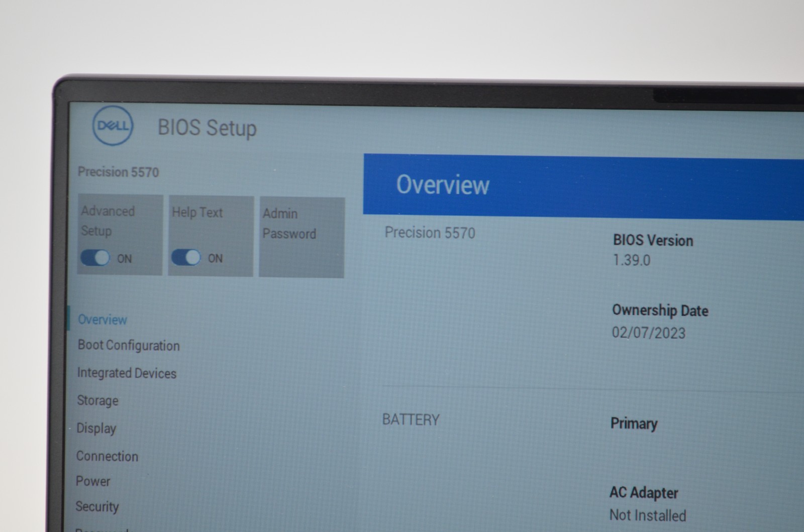The width and height of the screenshot is (804, 532).
Task: Click the AC Adapter label
Action: (644, 493)
